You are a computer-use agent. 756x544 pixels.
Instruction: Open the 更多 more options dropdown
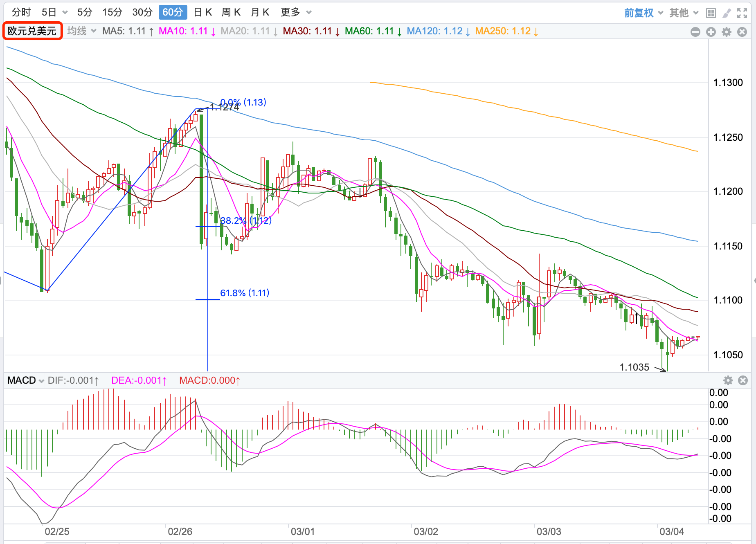296,12
